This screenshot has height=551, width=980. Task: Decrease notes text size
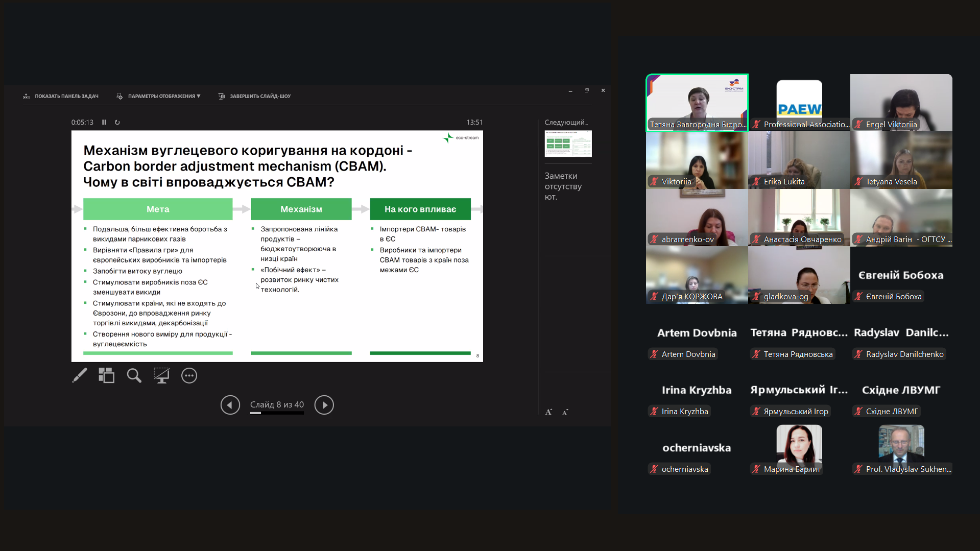coord(565,412)
